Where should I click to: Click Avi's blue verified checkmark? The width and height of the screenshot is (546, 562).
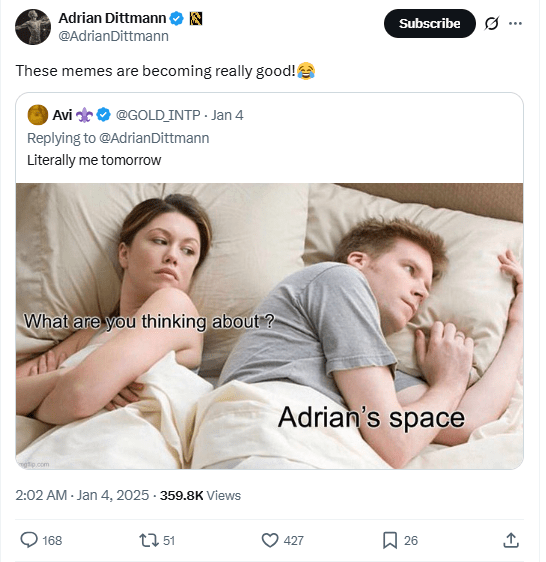coord(104,115)
